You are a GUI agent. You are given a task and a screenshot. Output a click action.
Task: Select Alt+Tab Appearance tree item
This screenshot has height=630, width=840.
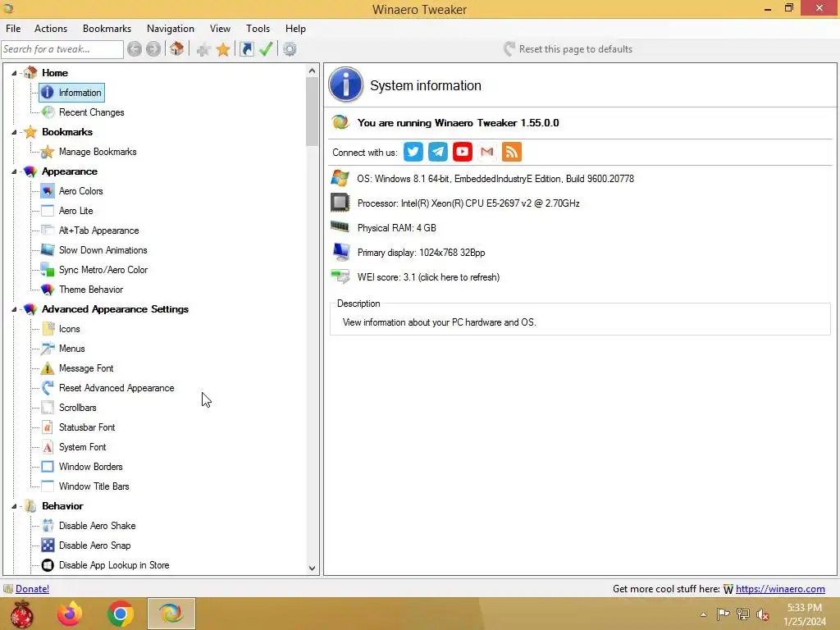[x=99, y=231]
